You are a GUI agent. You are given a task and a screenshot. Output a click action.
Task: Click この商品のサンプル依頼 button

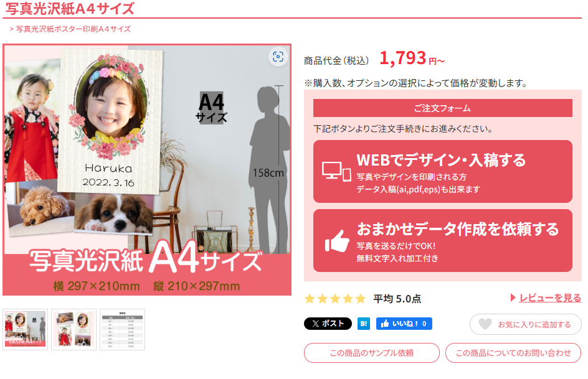(372, 353)
